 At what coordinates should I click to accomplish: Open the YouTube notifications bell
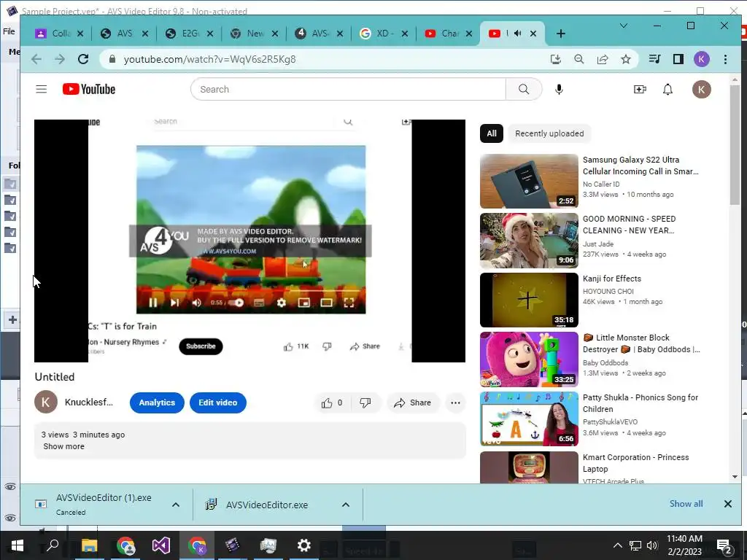(668, 89)
